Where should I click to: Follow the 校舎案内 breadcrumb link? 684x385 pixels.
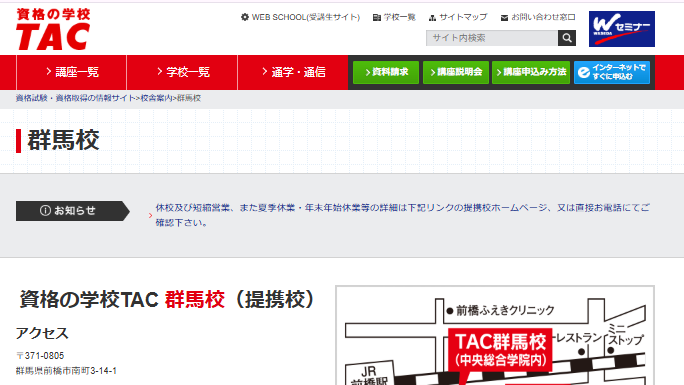(156, 98)
